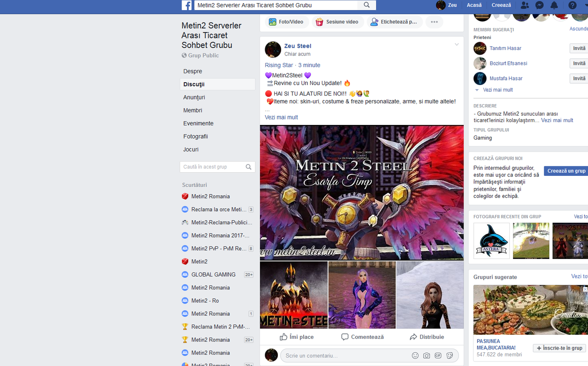Viewport: 588px width, 366px height.
Task: Click emoji icon in comment box
Action: [x=415, y=355]
